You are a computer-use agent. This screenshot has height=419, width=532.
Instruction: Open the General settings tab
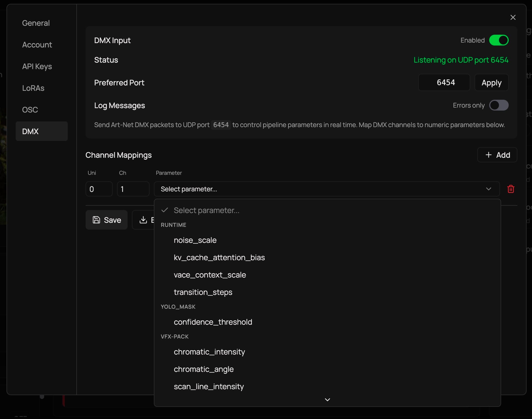tap(36, 23)
